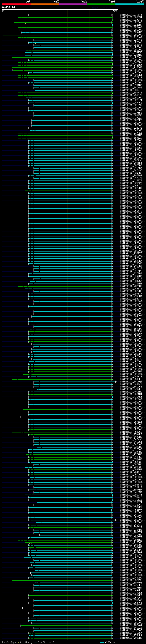Select label UniRef100_A7SNU9
This screenshot has width=146, height=644.
[131, 535]
